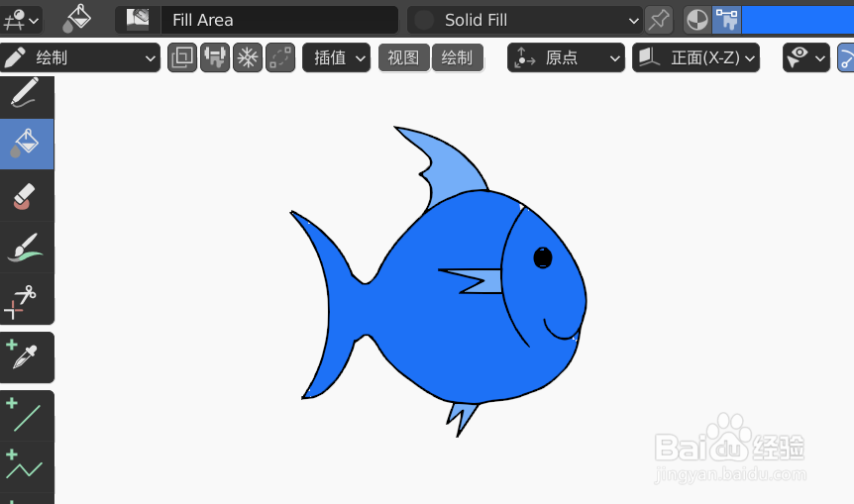Select the Tint brush tool

[27, 247]
